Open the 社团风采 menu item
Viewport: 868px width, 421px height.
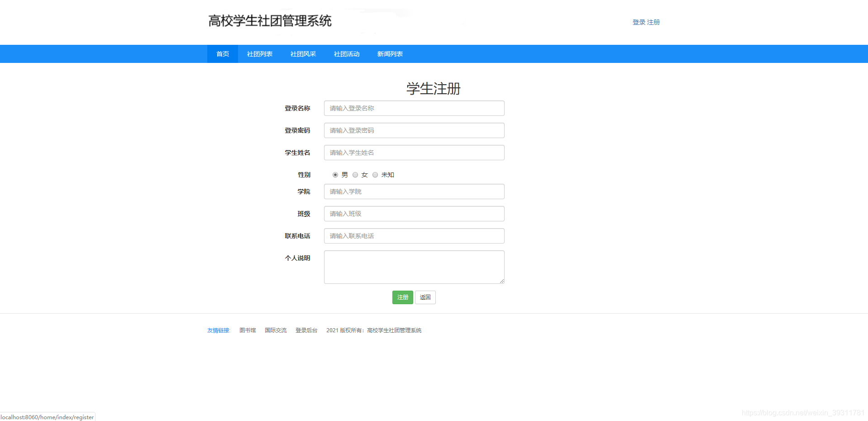click(303, 54)
